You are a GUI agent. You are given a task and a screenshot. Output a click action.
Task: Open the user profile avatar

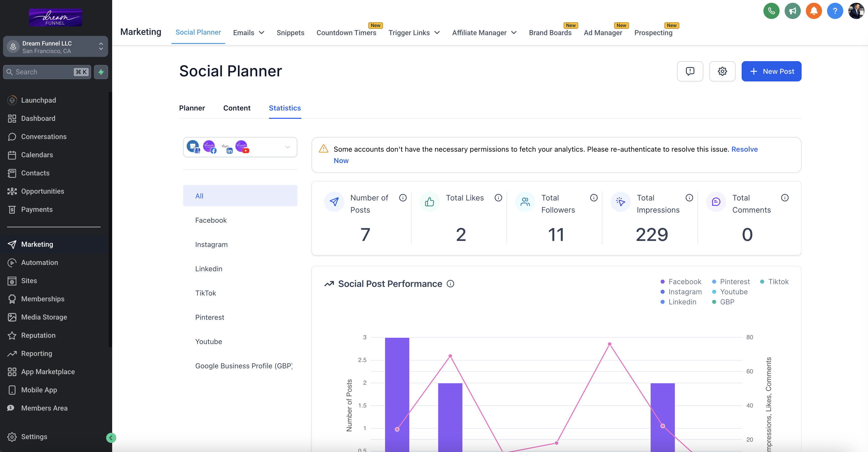[856, 11]
